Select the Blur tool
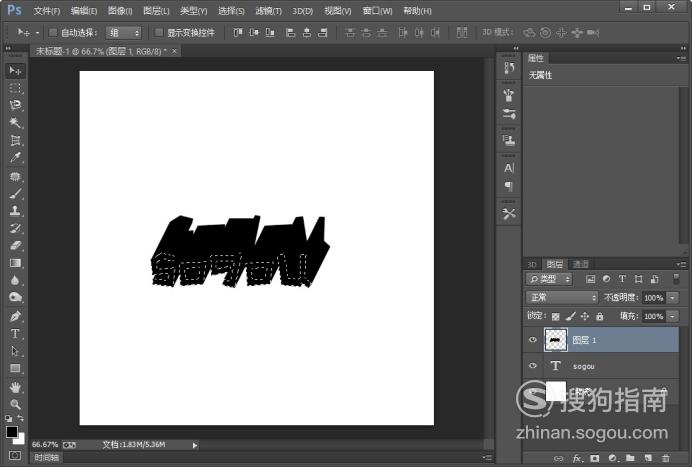Screen dimensions: 692x467 15,280
